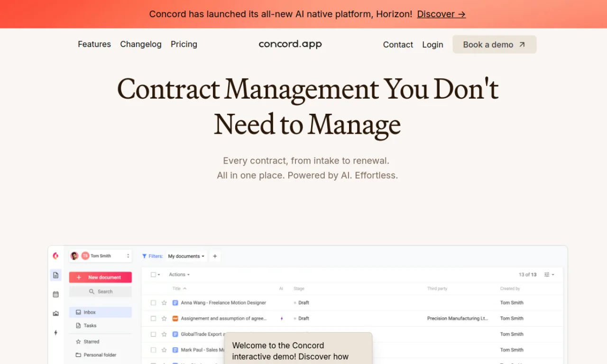Open the My documents filter dropdown
Viewport: 607px width, 364px height.
click(x=186, y=256)
